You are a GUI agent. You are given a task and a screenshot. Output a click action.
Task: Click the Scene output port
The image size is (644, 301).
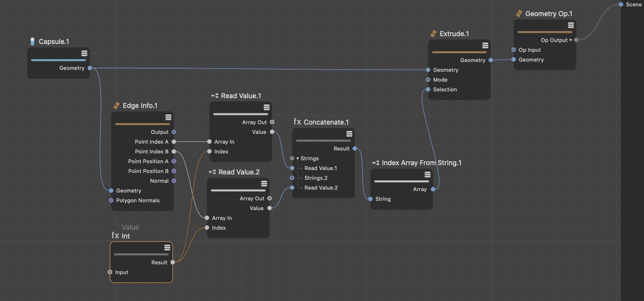pyautogui.click(x=621, y=4)
